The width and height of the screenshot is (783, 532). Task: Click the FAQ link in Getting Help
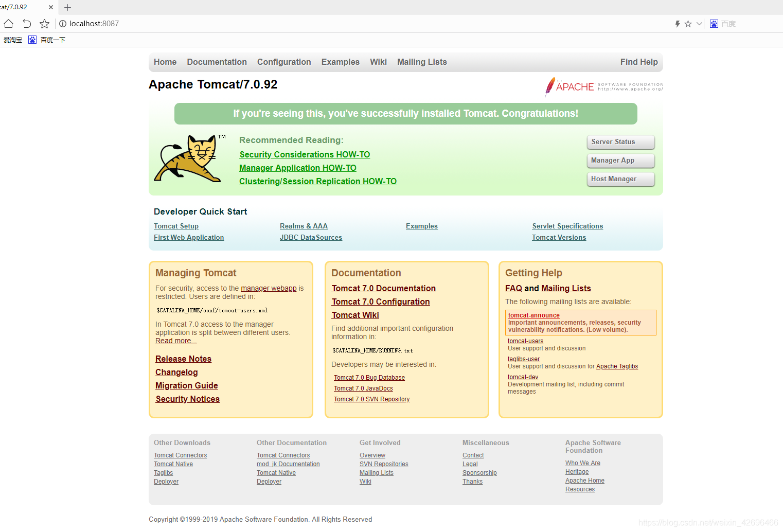pyautogui.click(x=513, y=288)
